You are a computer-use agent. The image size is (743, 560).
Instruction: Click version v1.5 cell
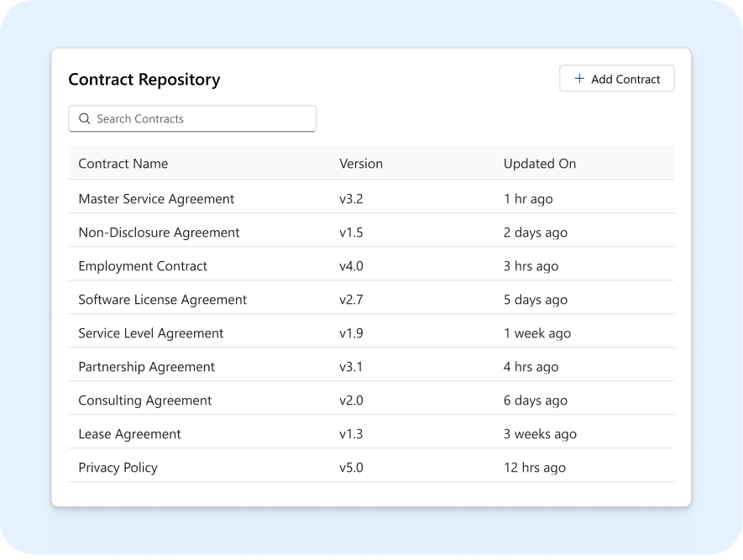351,233
